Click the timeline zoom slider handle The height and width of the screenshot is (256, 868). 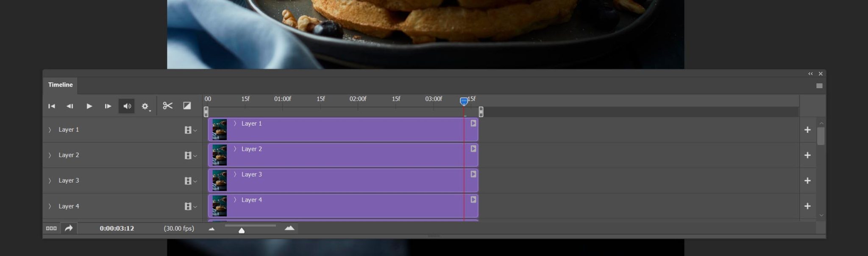pyautogui.click(x=242, y=231)
